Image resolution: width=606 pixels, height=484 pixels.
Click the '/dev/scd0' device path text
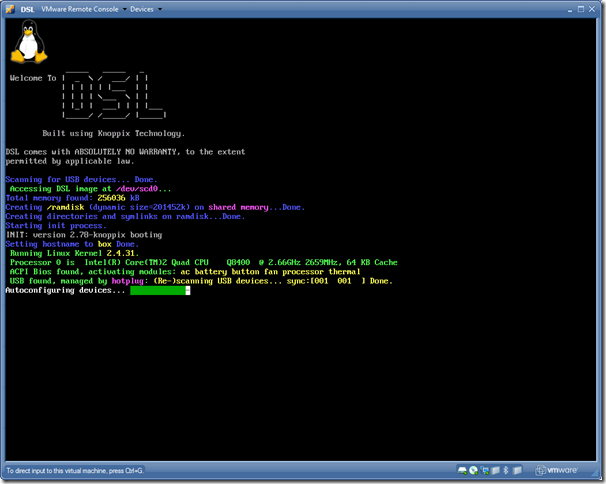(137, 189)
